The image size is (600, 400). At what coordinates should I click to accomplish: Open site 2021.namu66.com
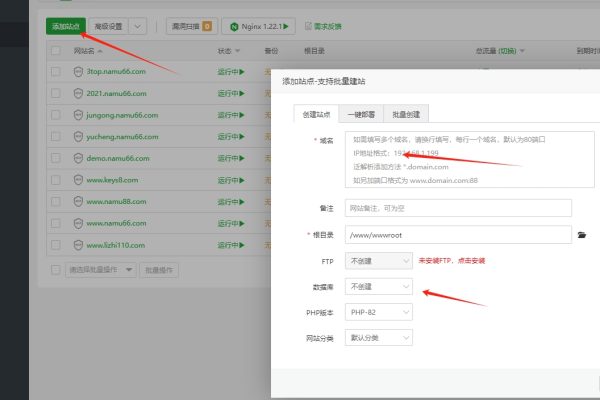point(116,93)
